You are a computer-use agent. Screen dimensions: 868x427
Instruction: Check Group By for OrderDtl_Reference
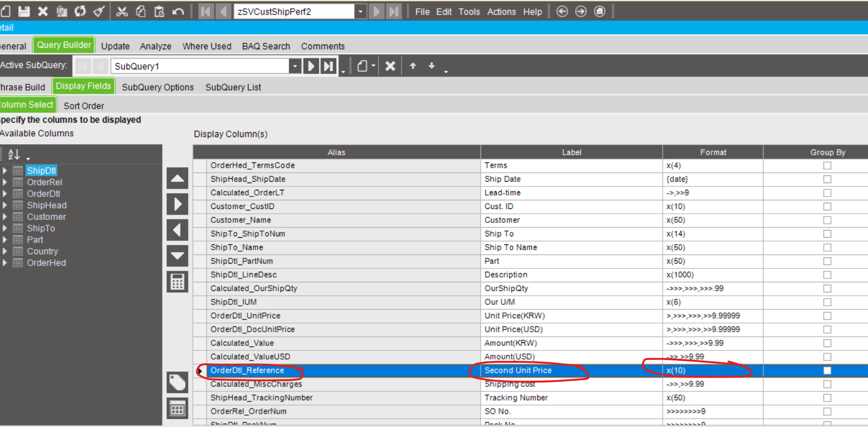tap(827, 370)
